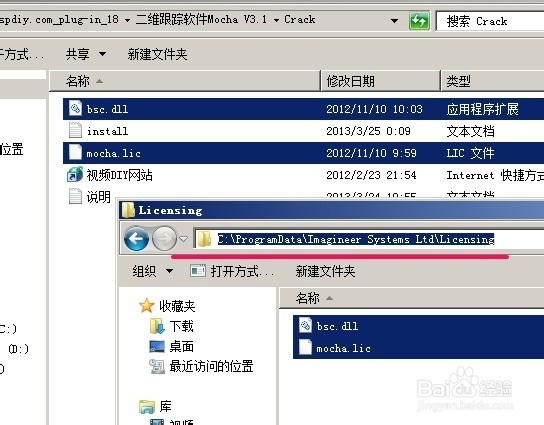Open the address bar history dropdown arrow
Screen dimensions: 544x425
(x=394, y=21)
